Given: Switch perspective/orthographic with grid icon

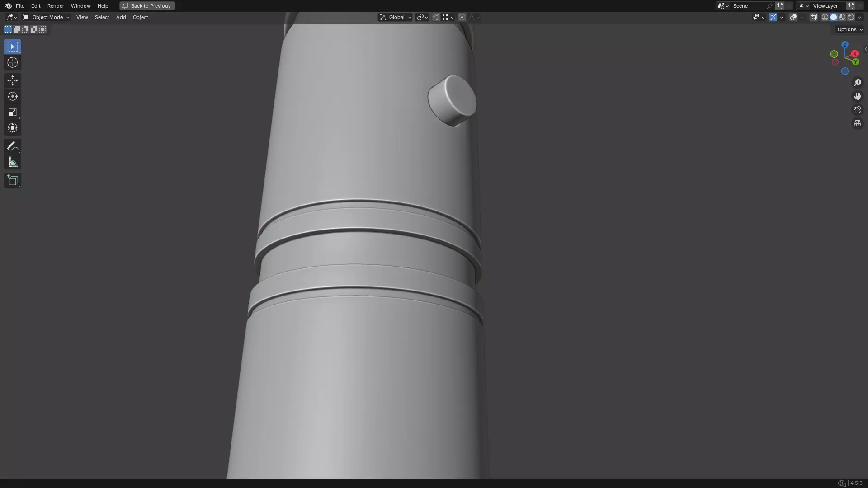Looking at the screenshot, I should [858, 123].
